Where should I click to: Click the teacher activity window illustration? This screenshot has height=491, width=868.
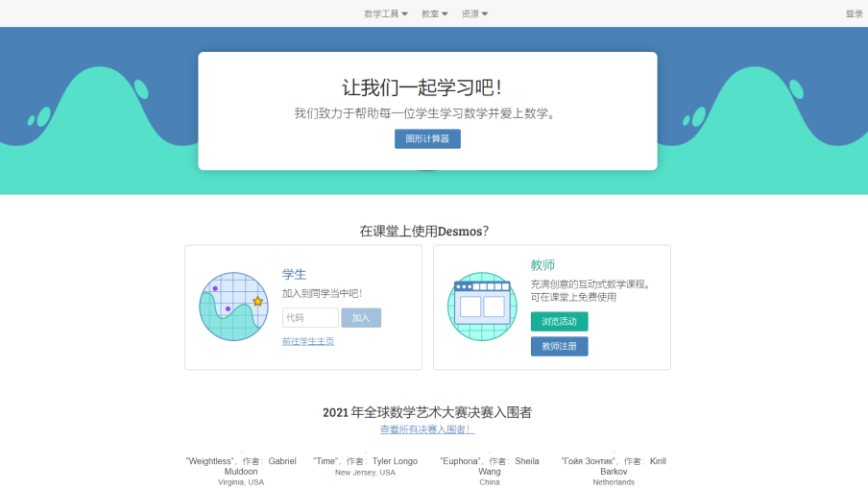[482, 307]
